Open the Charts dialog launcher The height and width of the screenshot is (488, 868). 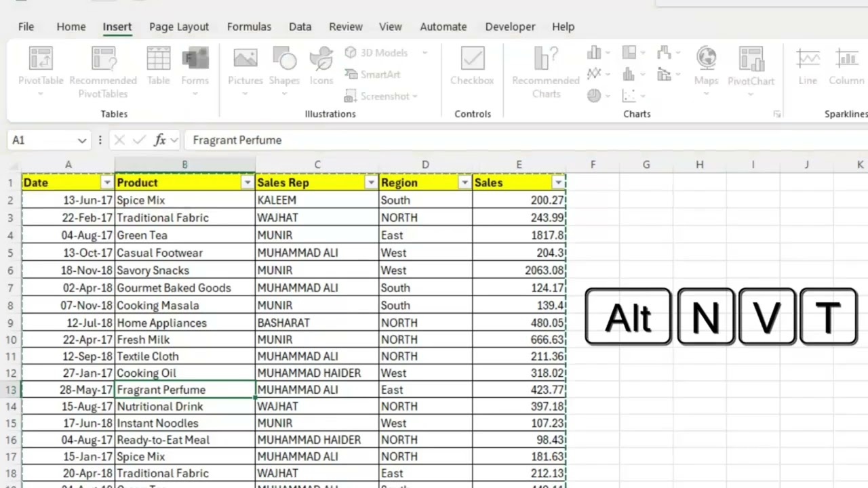point(776,115)
